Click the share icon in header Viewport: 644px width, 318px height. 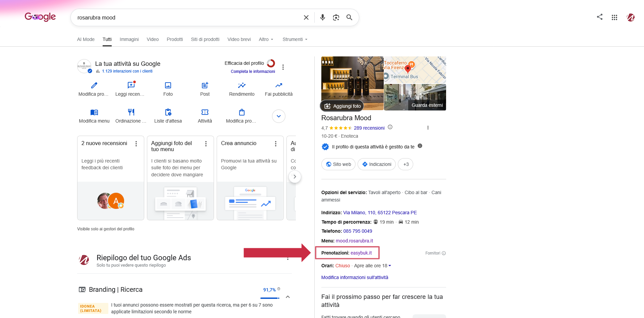click(x=600, y=17)
